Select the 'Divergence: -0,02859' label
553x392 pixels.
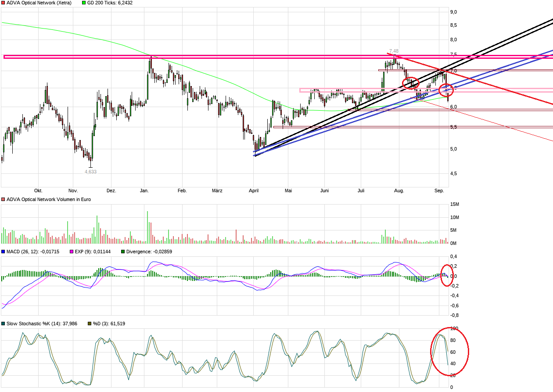click(149, 252)
